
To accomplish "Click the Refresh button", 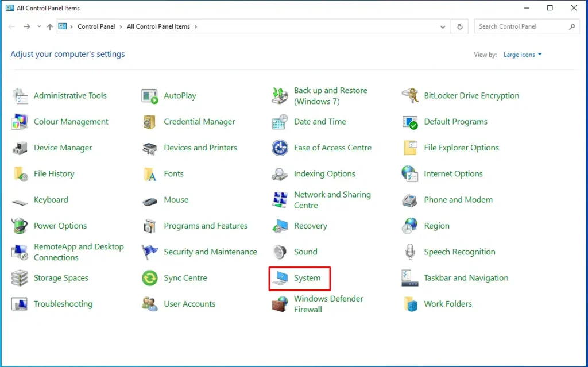I will pyautogui.click(x=459, y=27).
